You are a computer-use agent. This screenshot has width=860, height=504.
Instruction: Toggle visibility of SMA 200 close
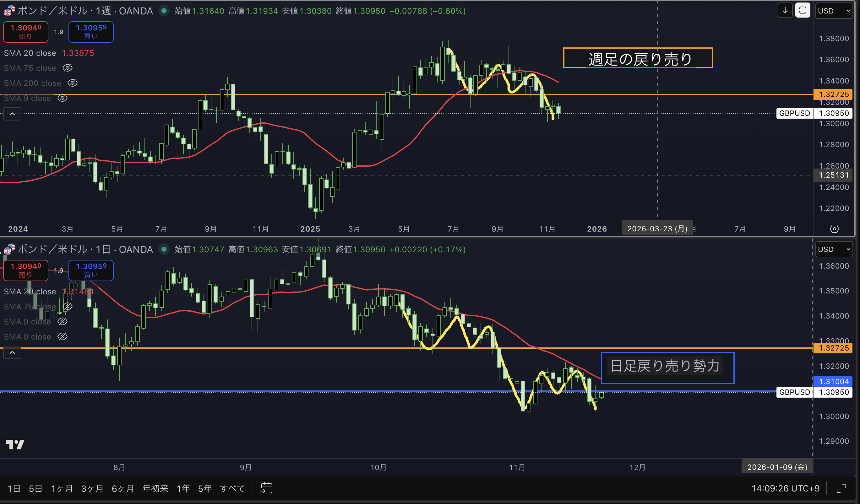72,83
